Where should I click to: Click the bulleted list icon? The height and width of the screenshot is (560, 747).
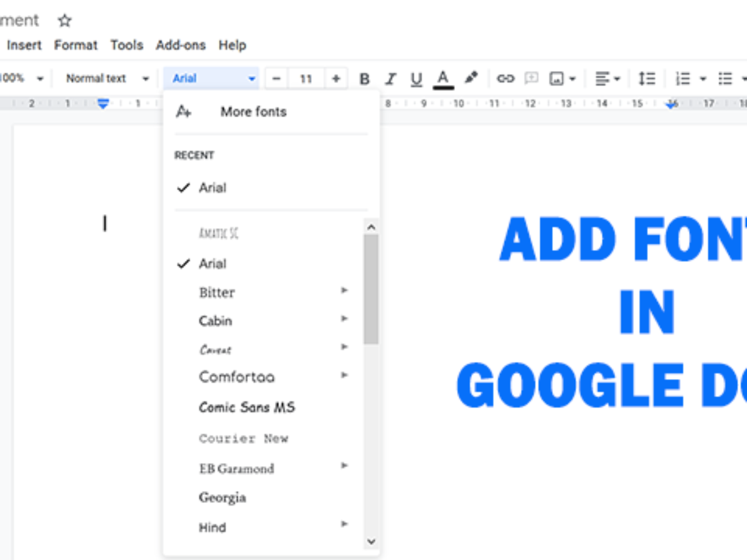(725, 79)
